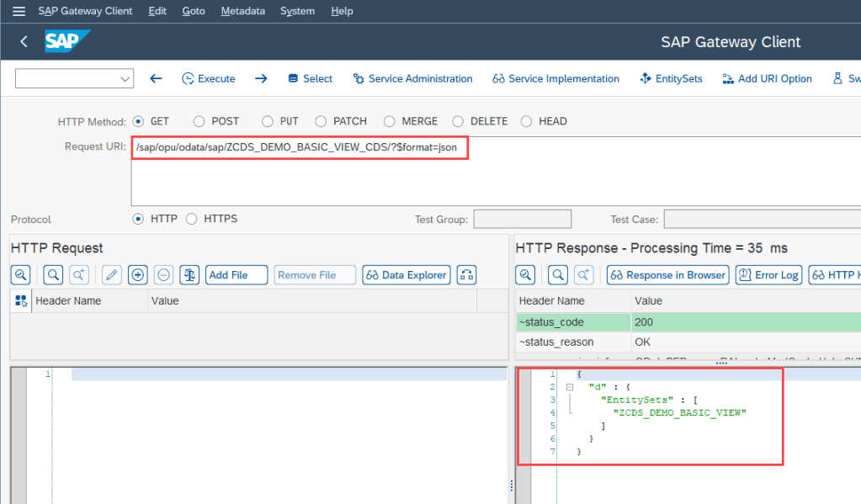Click the pencil edit icon in HTTP Request
This screenshot has height=504, width=861.
111,275
